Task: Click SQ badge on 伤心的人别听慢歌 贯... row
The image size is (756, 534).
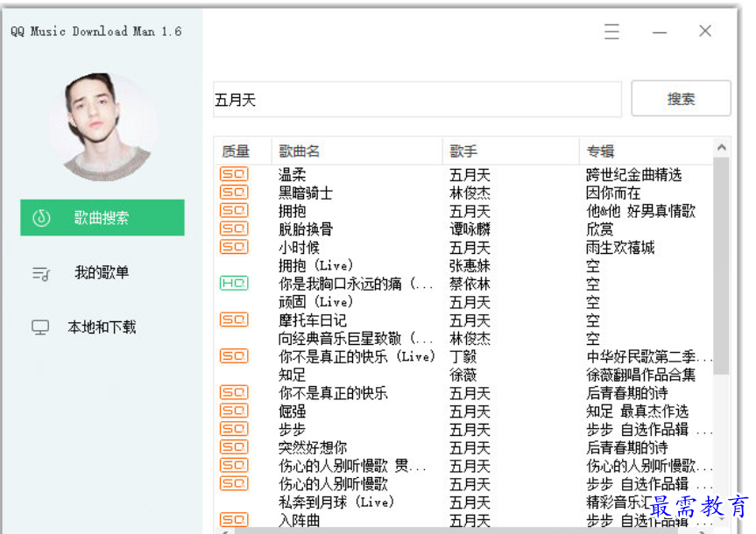Action: click(234, 465)
